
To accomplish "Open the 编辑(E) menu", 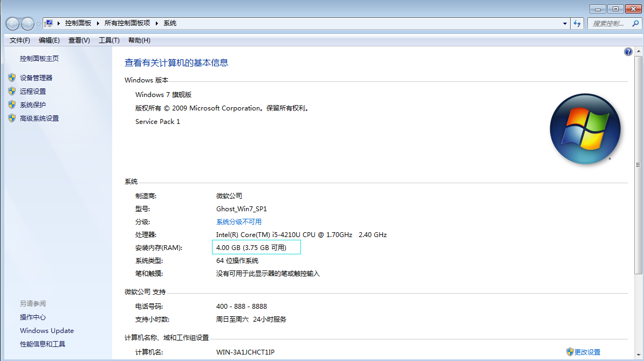I will pyautogui.click(x=49, y=40).
